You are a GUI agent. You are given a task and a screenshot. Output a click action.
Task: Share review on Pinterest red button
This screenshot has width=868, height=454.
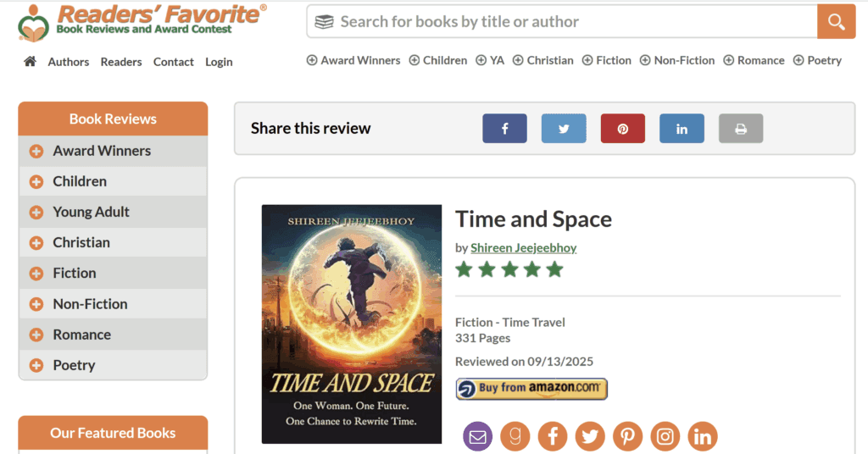623,128
